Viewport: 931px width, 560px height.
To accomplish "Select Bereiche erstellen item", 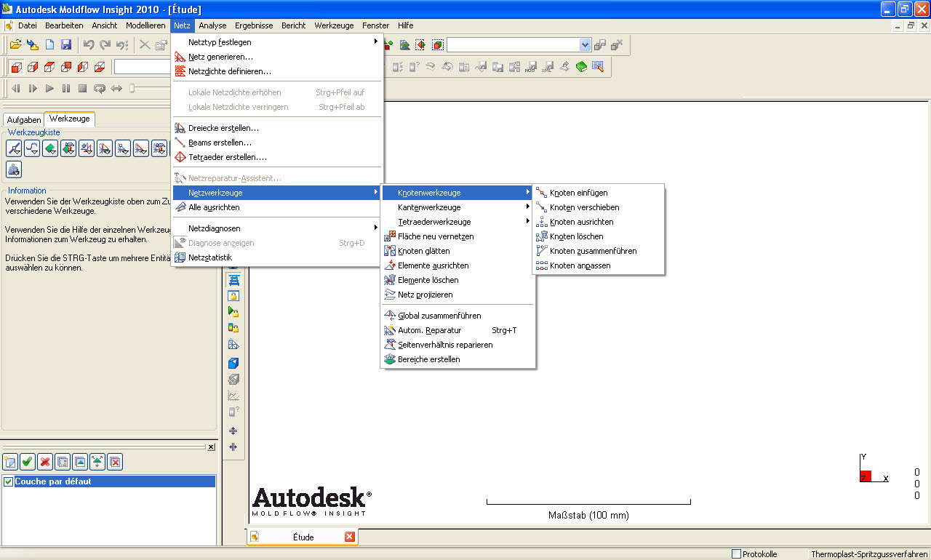I will tap(458, 359).
